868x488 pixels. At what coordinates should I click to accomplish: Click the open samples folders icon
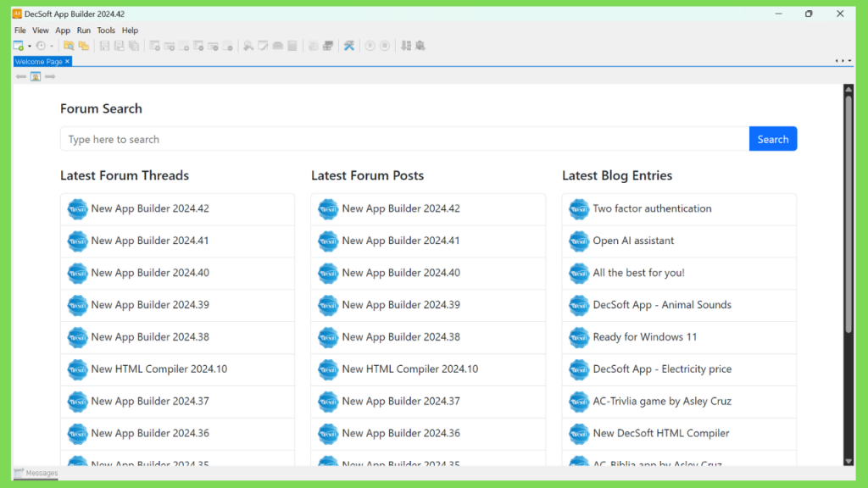click(84, 46)
